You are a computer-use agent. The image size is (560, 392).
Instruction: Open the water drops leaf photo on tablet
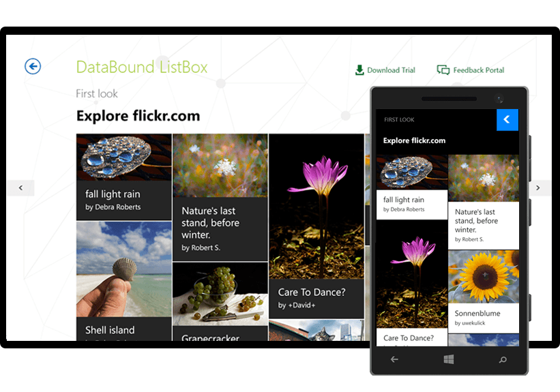(124, 157)
